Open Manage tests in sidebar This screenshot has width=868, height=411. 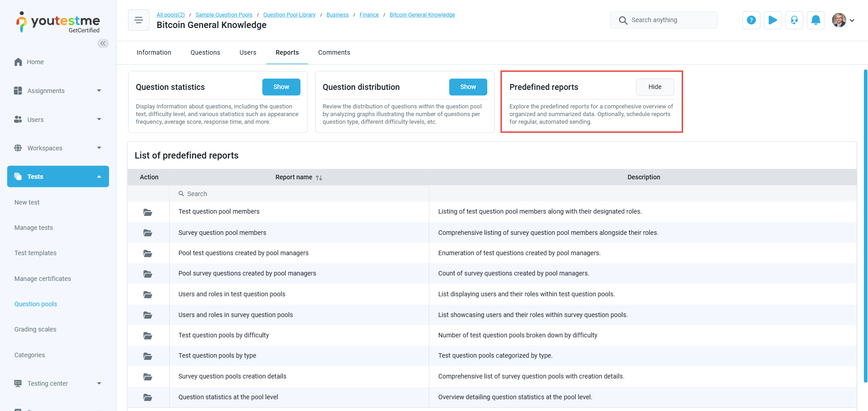pos(33,228)
